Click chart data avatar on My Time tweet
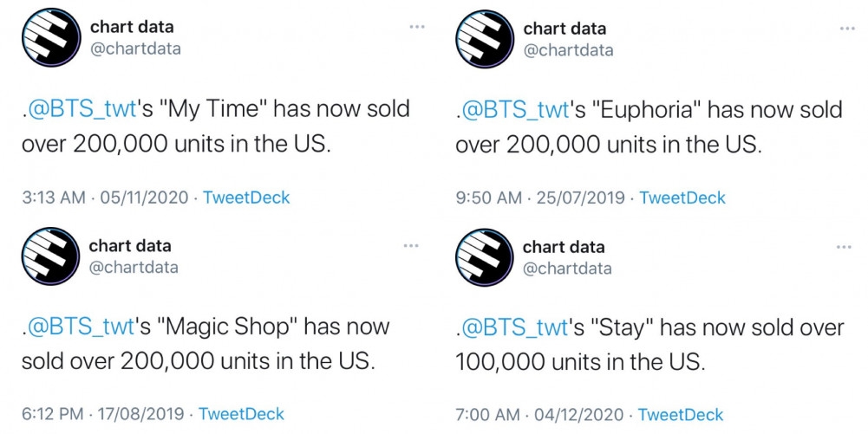The width and height of the screenshot is (868, 434). [x=51, y=37]
